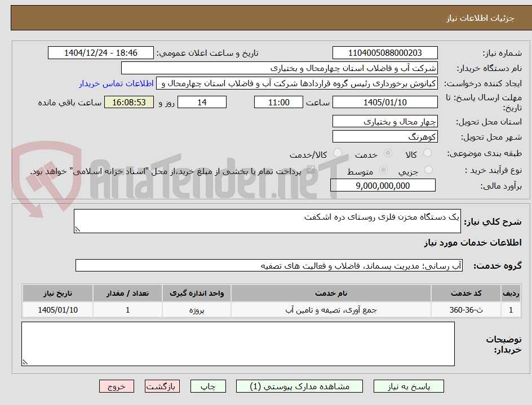Click the deadline time 11:00 field

click(x=278, y=102)
